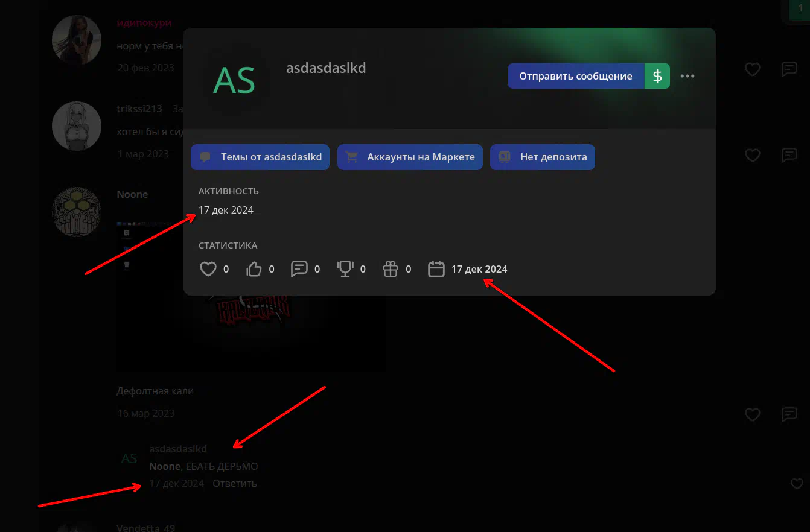
Task: Click the green dollar transfer icon
Action: point(657,77)
